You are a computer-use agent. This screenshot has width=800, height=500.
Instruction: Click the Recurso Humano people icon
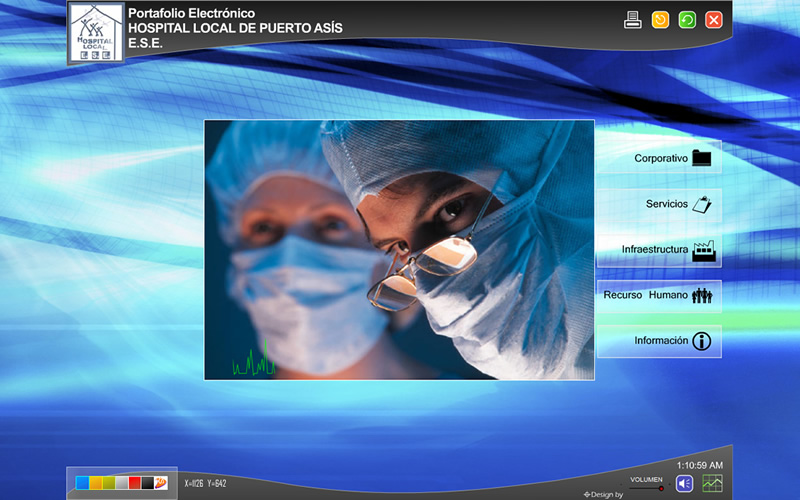point(702,295)
